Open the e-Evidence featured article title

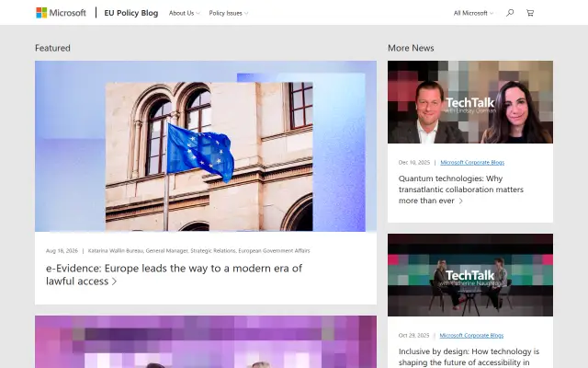[174, 274]
